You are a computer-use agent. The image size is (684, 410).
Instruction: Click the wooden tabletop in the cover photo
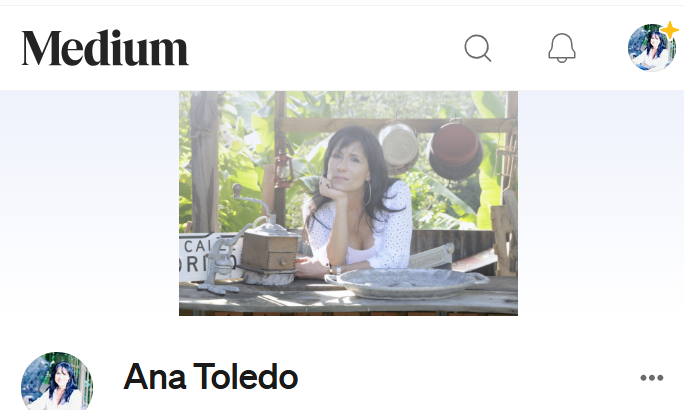tap(348, 297)
